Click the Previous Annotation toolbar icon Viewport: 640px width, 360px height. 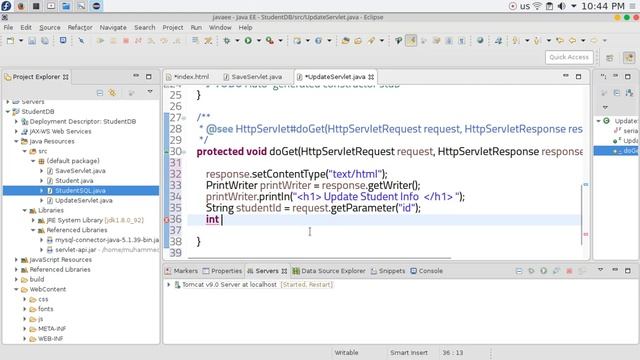pyautogui.click(x=537, y=41)
